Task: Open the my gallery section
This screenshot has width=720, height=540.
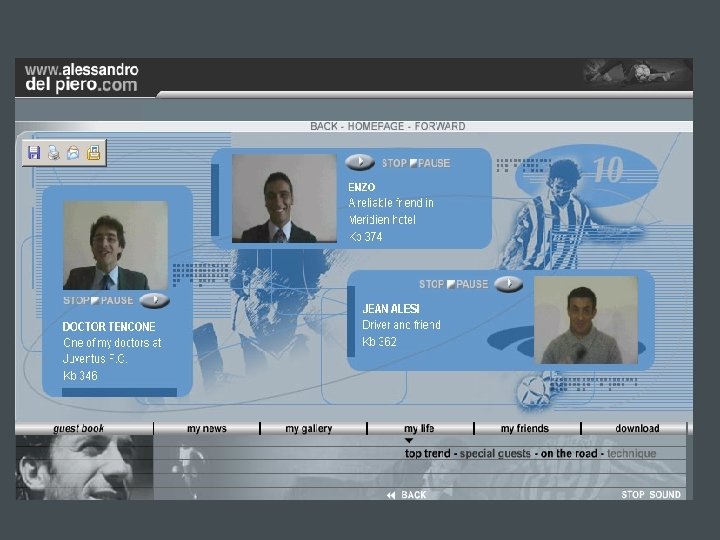Action: [x=309, y=428]
